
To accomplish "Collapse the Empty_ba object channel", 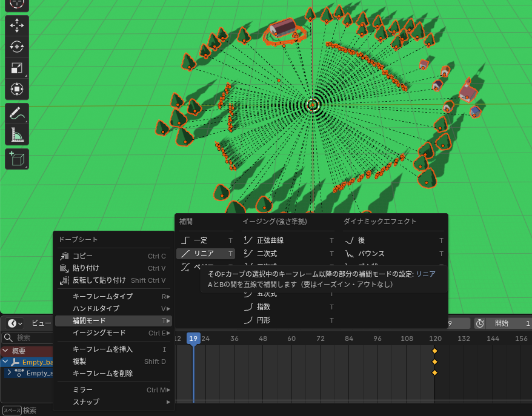I will (5, 362).
